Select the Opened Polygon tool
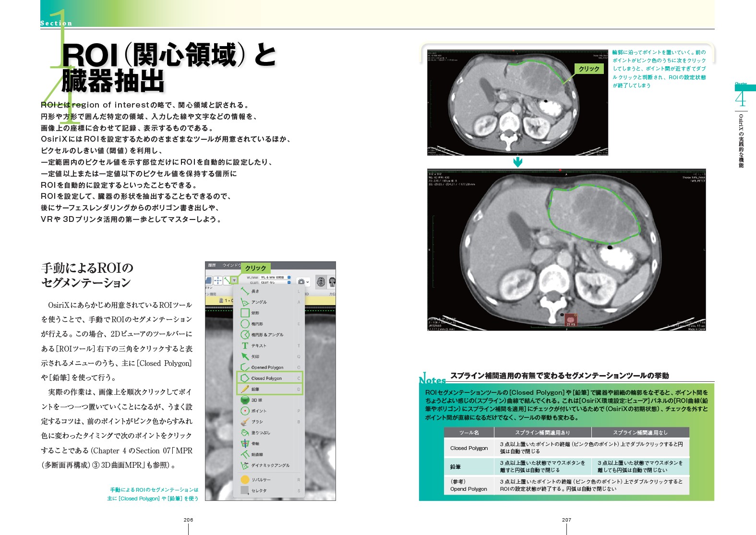Screen dimensions: 756x535 click(x=268, y=367)
